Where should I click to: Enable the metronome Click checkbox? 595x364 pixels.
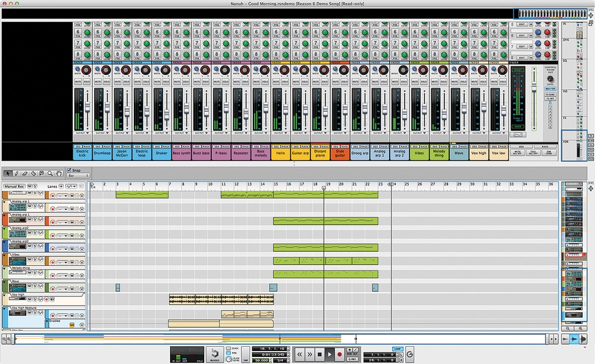(x=228, y=348)
